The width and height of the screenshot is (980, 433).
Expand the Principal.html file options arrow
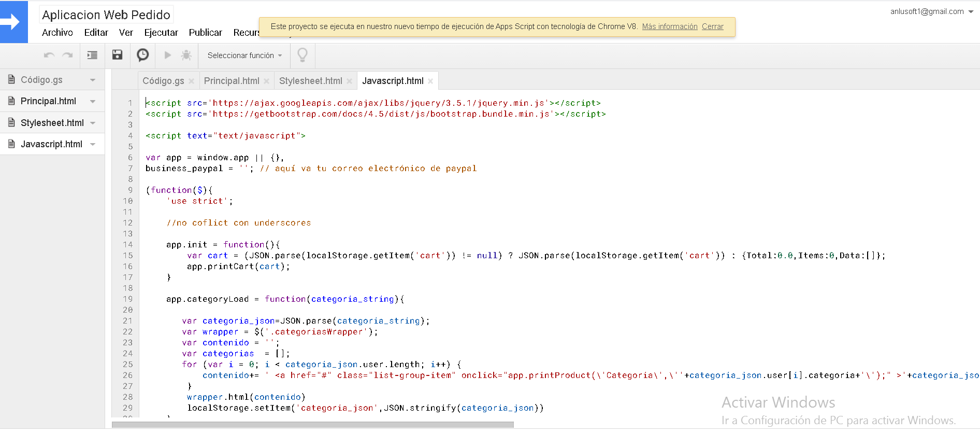(x=93, y=102)
